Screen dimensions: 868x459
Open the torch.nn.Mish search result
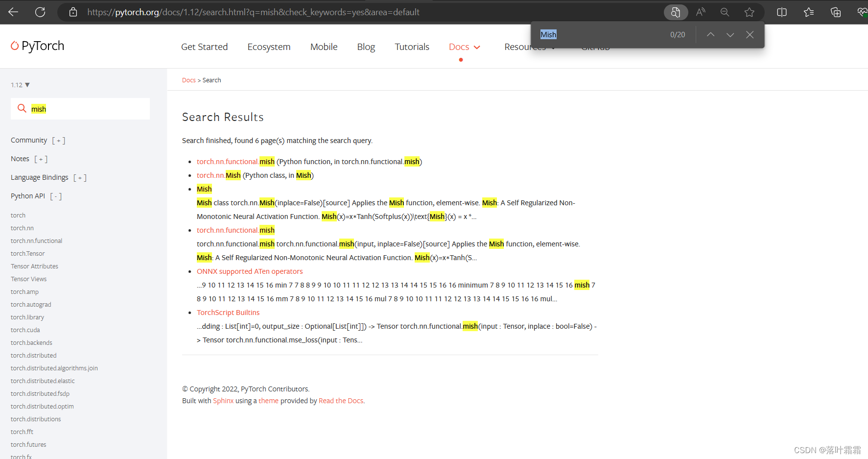pos(218,175)
